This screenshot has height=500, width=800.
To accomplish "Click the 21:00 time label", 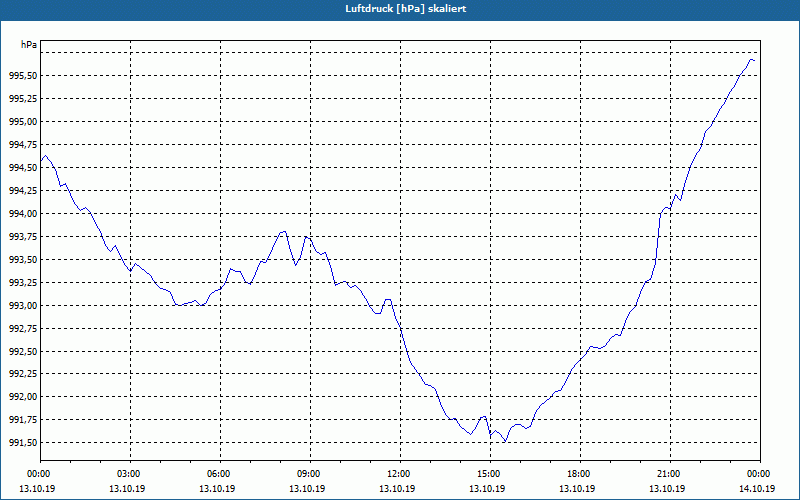I will pyautogui.click(x=670, y=474).
